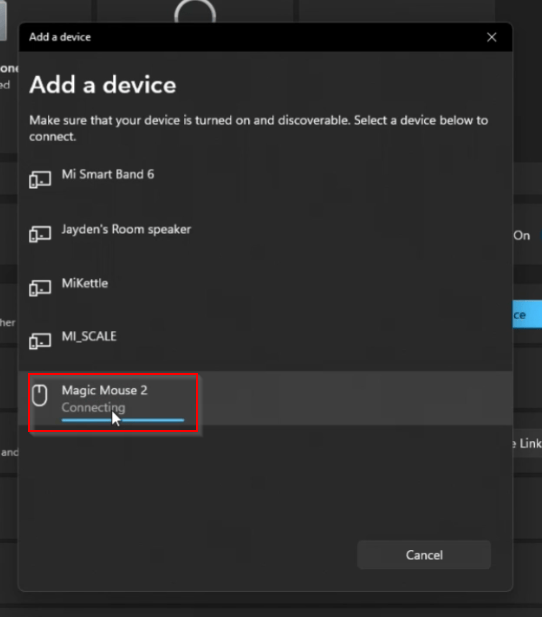Screen dimensions: 542x617
Task: Pick the MI_SCALE device
Action: [x=266, y=342]
